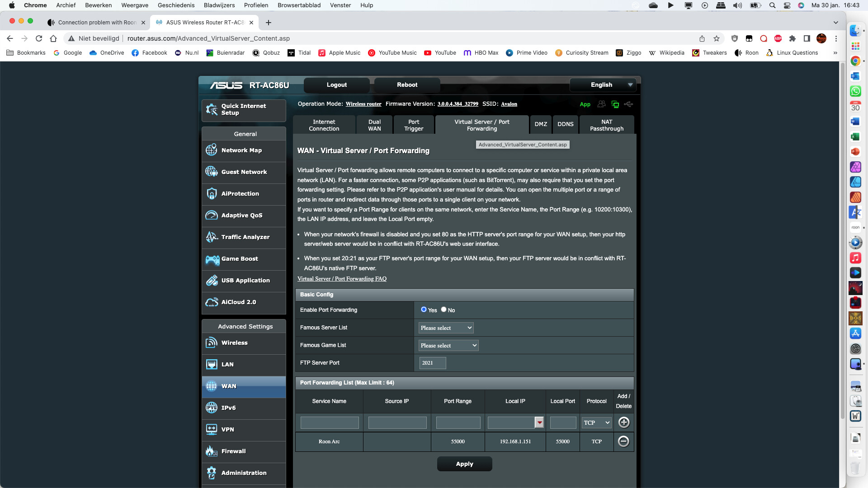Click the USB status icon in header
Viewport: 868px width, 488px height.
(628, 104)
